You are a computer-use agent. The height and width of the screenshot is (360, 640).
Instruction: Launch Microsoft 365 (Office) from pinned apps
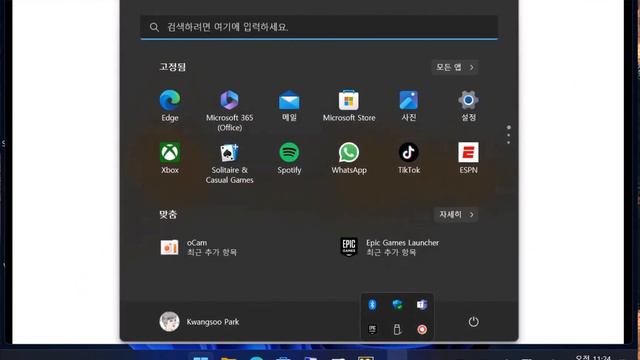(229, 111)
